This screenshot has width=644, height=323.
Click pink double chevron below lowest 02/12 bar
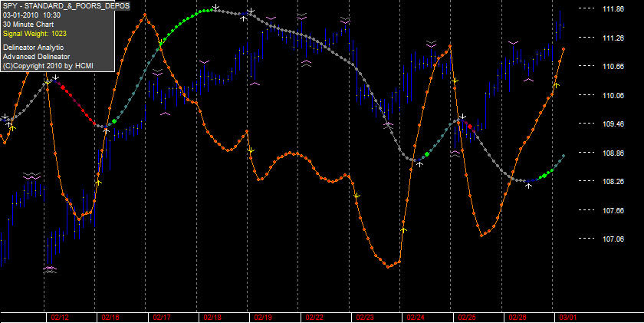(50, 269)
